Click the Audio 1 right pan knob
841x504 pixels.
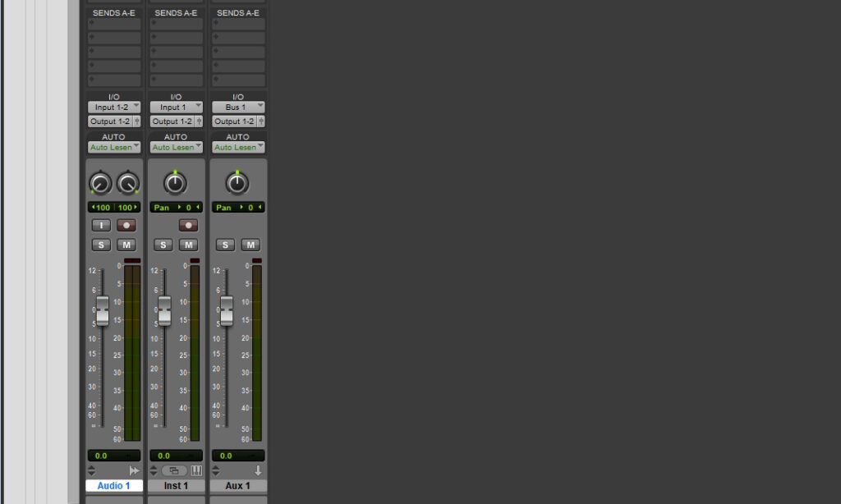[x=127, y=183]
